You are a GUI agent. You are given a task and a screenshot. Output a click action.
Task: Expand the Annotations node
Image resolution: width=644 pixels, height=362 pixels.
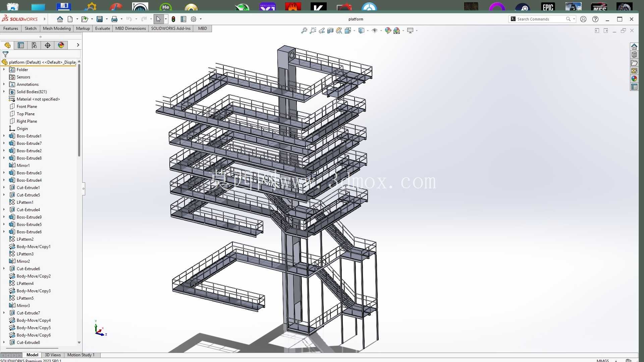(4, 84)
